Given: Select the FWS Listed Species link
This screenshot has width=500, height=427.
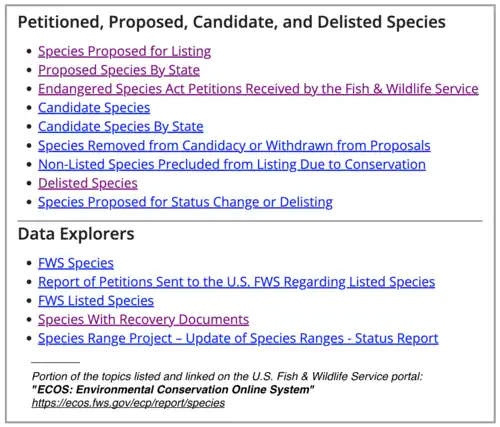Looking at the screenshot, I should point(96,301).
